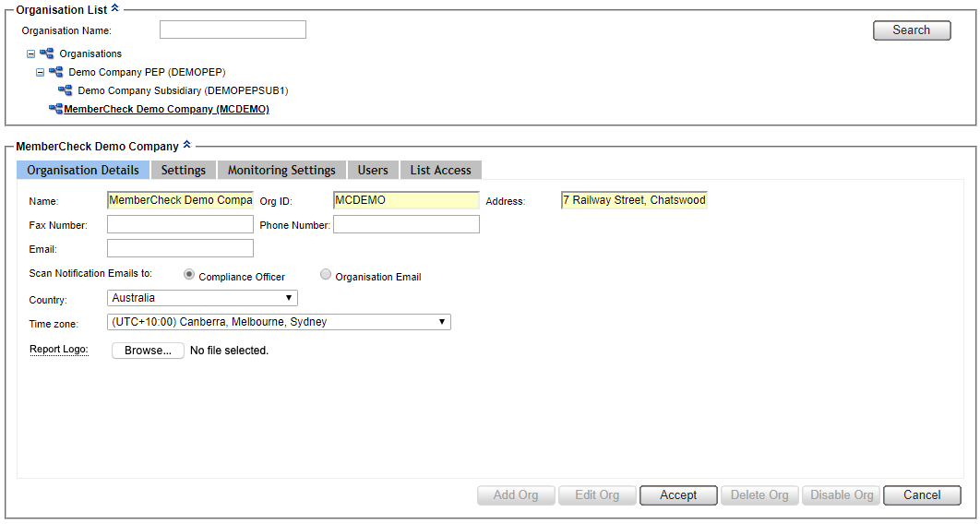This screenshot has width=980, height=524.
Task: Click the Address input field
Action: [634, 200]
